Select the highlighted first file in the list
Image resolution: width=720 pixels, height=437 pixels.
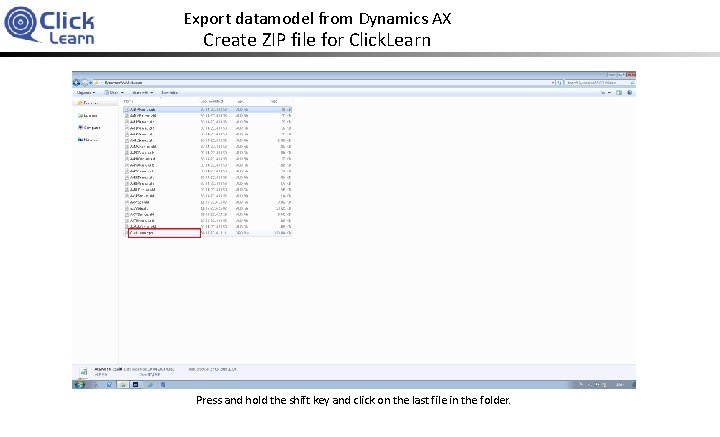(x=208, y=110)
